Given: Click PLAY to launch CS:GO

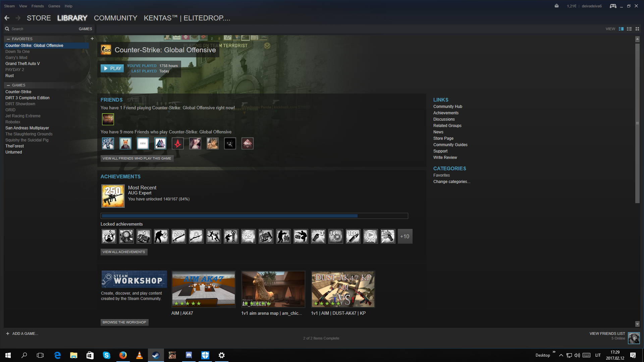Looking at the screenshot, I should pyautogui.click(x=112, y=68).
